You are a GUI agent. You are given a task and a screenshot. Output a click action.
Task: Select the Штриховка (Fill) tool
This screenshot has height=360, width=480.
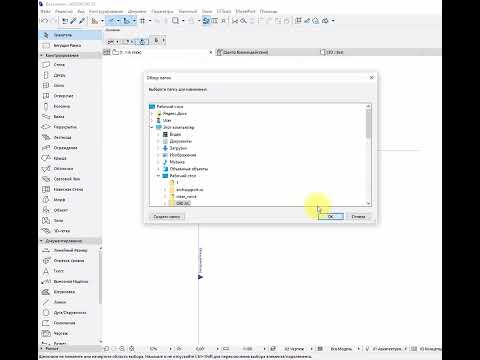69,292
